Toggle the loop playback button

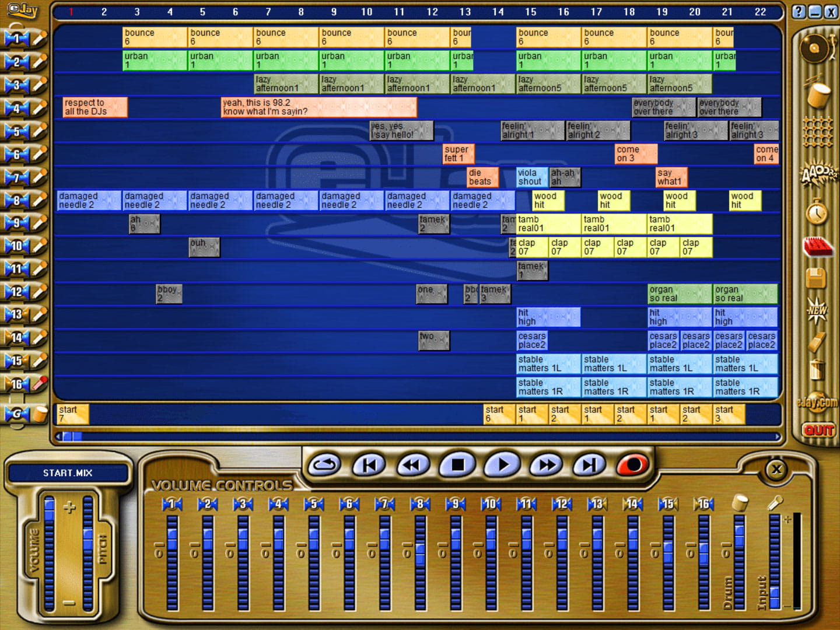[324, 465]
